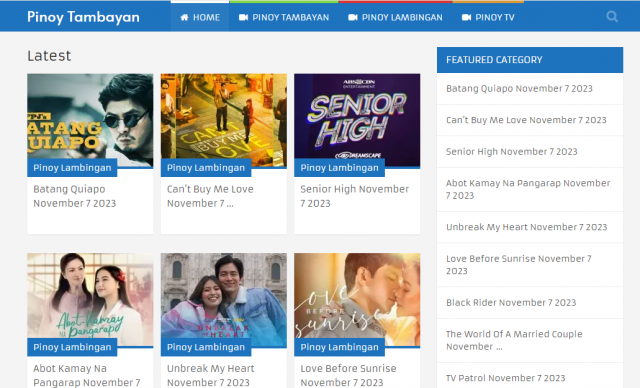This screenshot has width=640, height=388.
Task: Click Pinoy Lambingan tag on Can't Buy Me Love card
Action: pos(206,168)
